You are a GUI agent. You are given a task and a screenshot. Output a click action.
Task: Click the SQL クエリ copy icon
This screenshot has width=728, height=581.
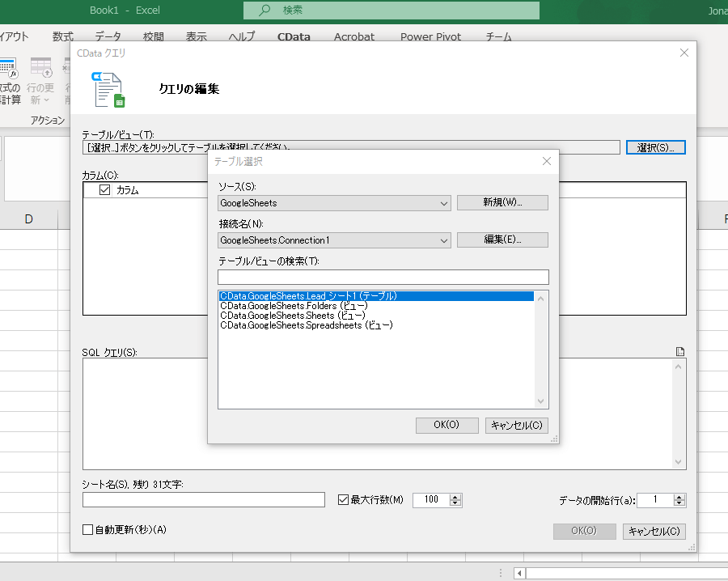[x=680, y=351]
